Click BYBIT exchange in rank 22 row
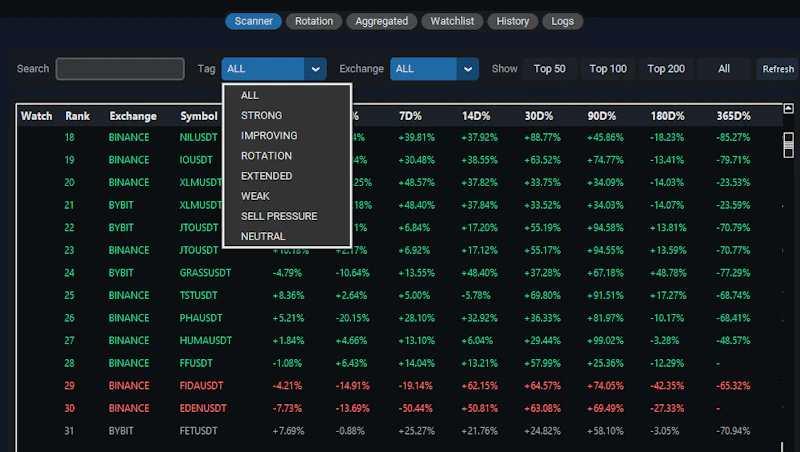800x452 pixels. pos(121,228)
